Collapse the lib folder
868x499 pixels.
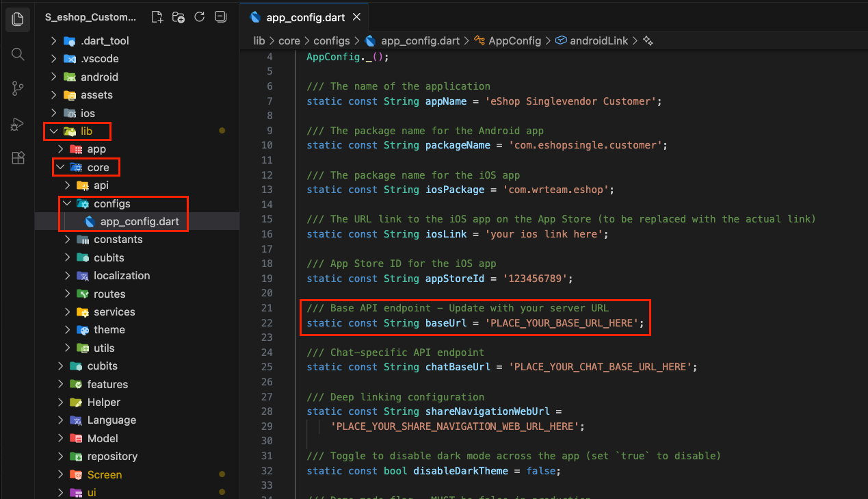pyautogui.click(x=54, y=131)
